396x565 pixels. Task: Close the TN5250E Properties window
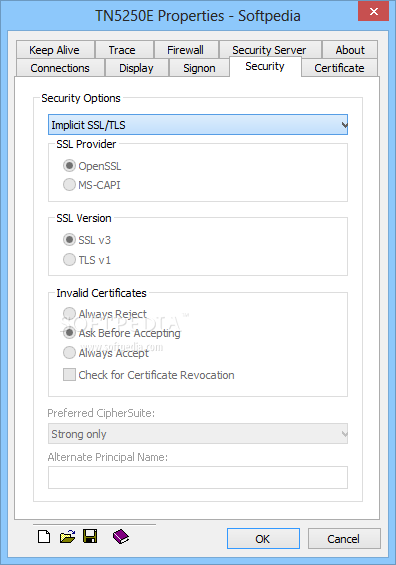(374, 12)
